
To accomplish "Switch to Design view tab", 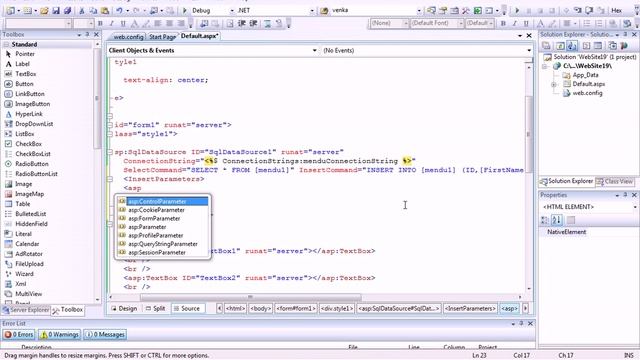I will [124, 309].
